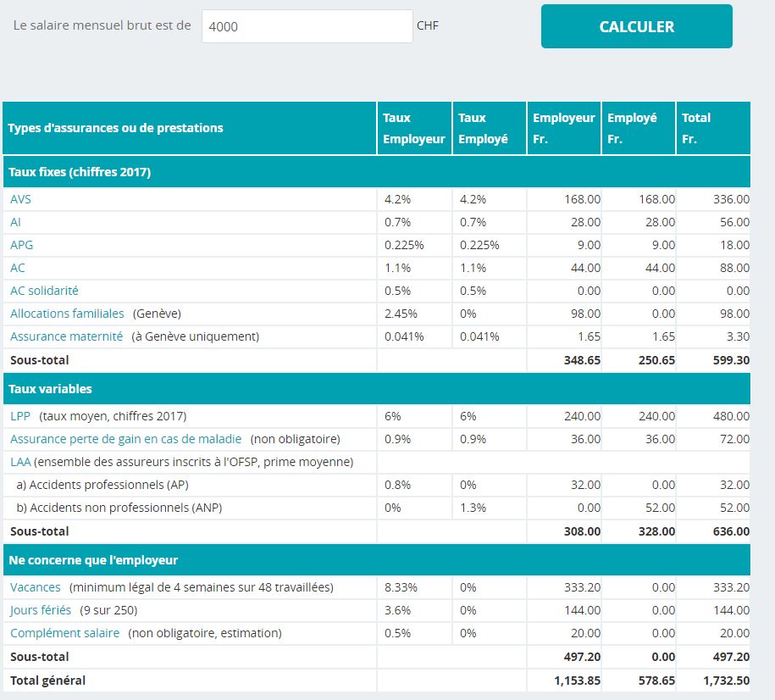Image resolution: width=775 pixels, height=700 pixels.
Task: Click the 'Le salaire mensuel brut est de' label
Action: point(102,25)
